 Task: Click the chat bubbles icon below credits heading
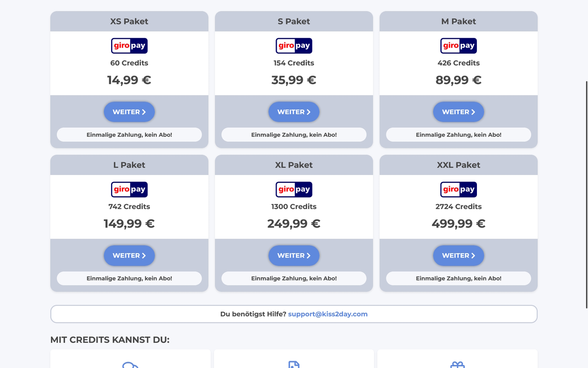[x=130, y=365]
